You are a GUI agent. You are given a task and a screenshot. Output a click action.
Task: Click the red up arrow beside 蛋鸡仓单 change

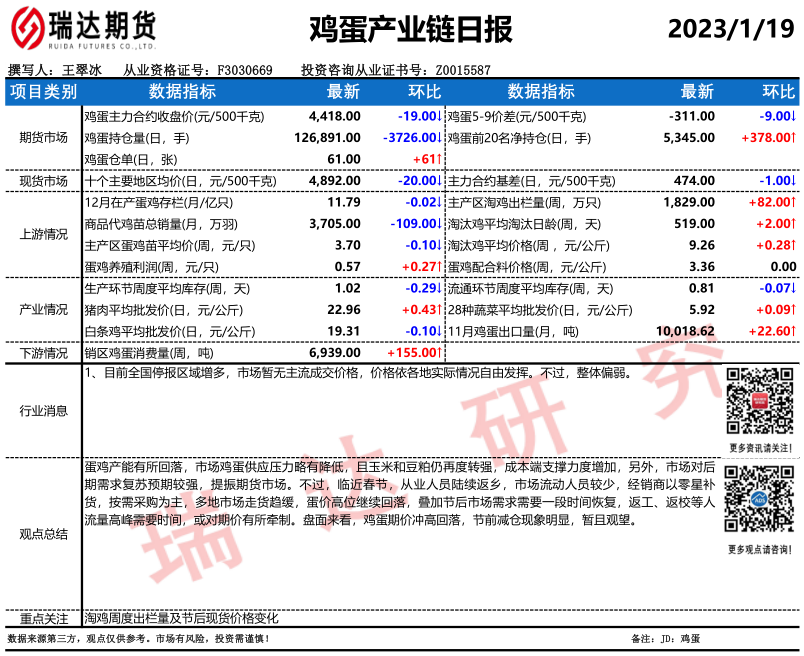[x=439, y=159]
